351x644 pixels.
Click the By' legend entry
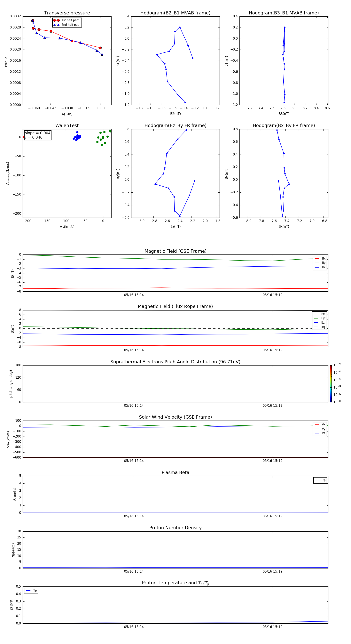coord(320,318)
